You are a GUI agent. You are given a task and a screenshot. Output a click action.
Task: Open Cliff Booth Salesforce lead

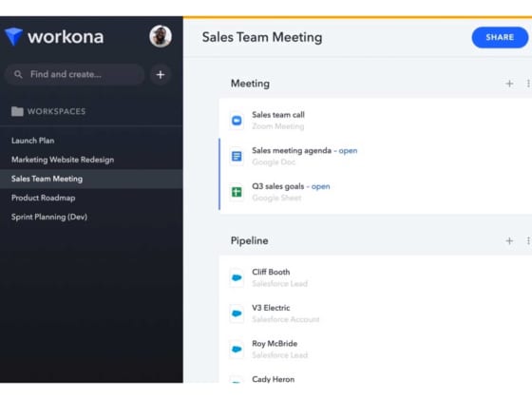point(271,272)
